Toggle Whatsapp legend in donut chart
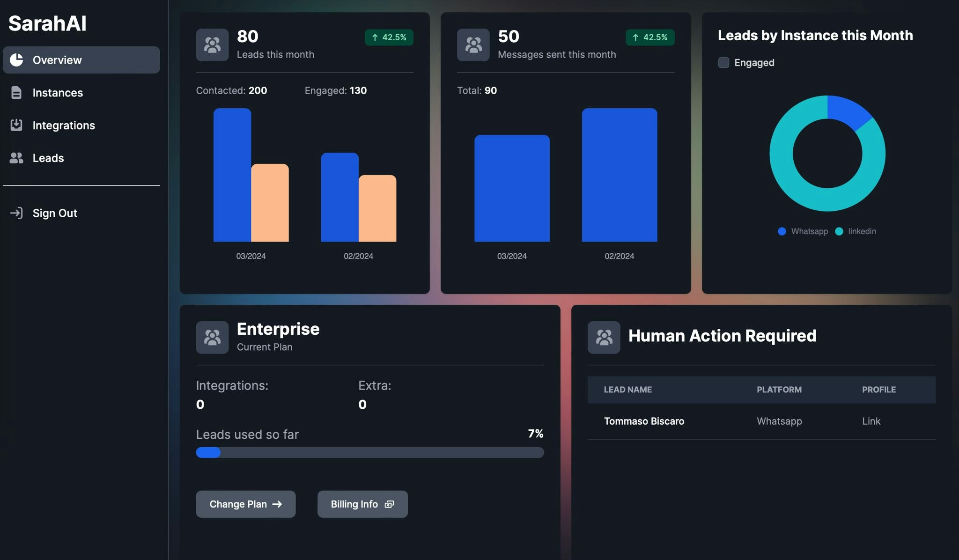959x560 pixels. coord(803,231)
